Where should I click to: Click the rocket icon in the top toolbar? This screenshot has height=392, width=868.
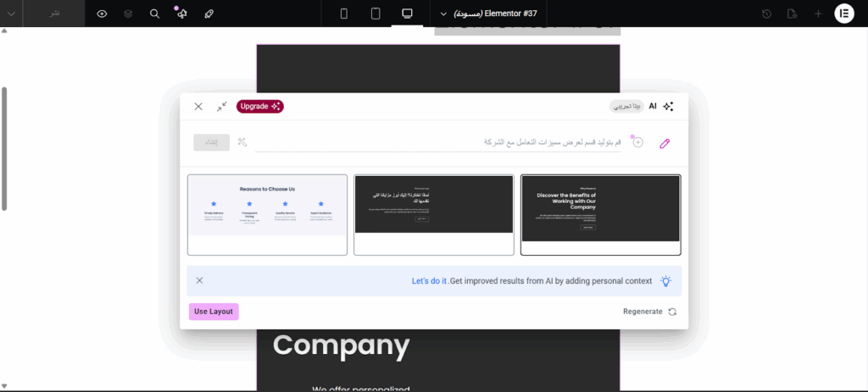(209, 14)
